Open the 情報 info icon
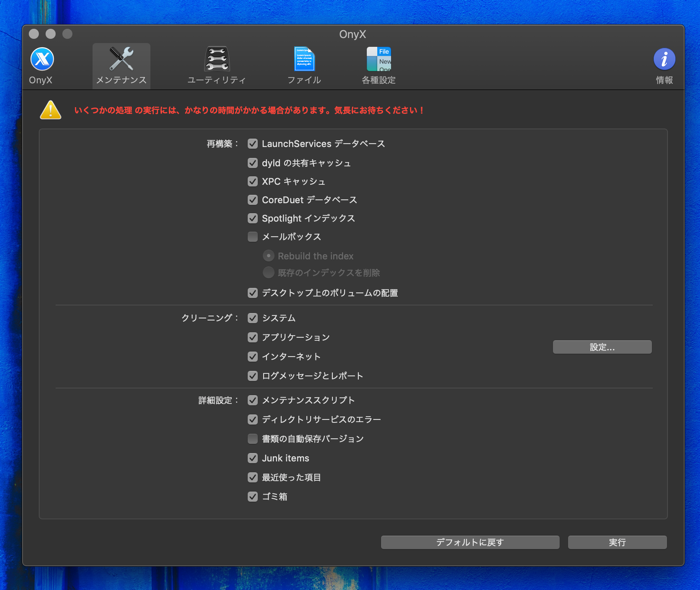Image resolution: width=700 pixels, height=590 pixels. click(664, 59)
